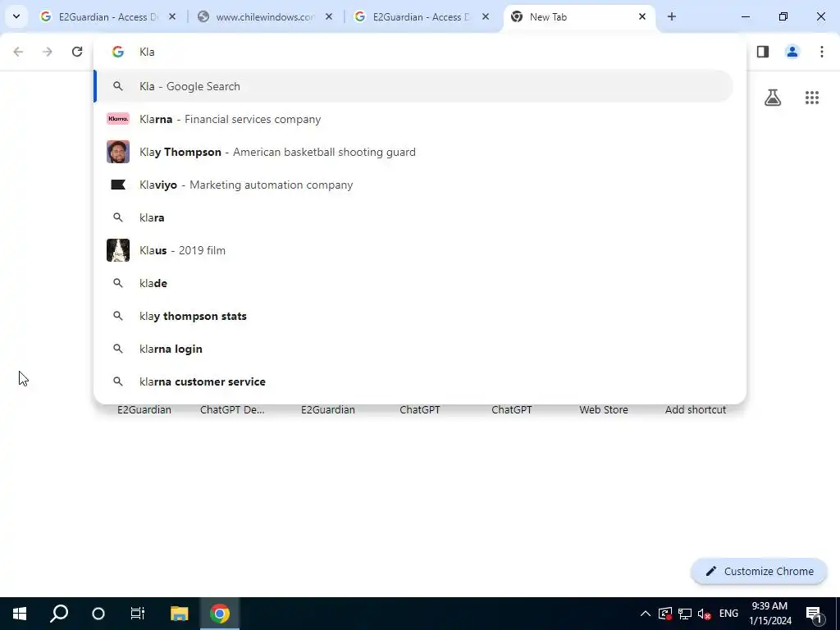The height and width of the screenshot is (630, 840).
Task: Choose the Klay Thompson suggestion
Action: pos(413,152)
